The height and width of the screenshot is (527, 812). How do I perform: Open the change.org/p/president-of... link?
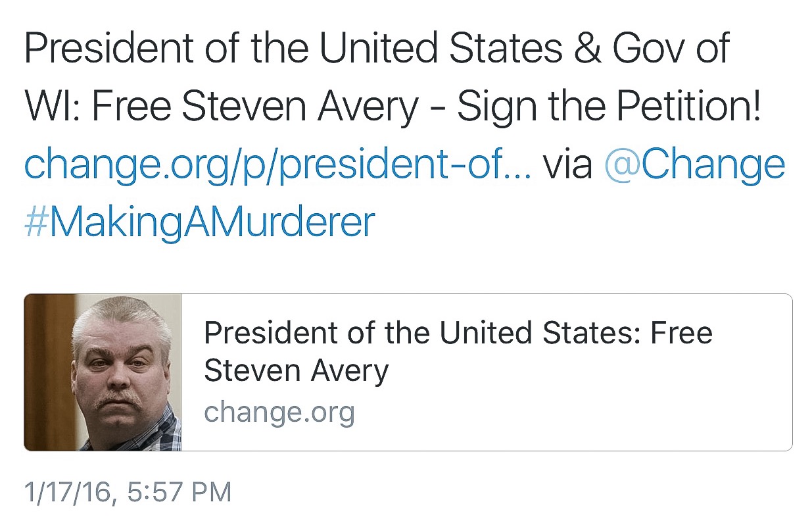pos(277,164)
